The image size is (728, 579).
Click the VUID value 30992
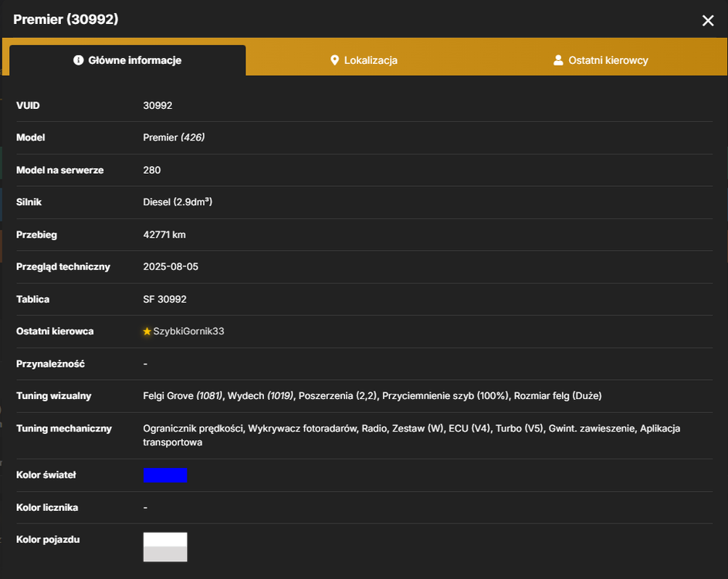tap(157, 106)
